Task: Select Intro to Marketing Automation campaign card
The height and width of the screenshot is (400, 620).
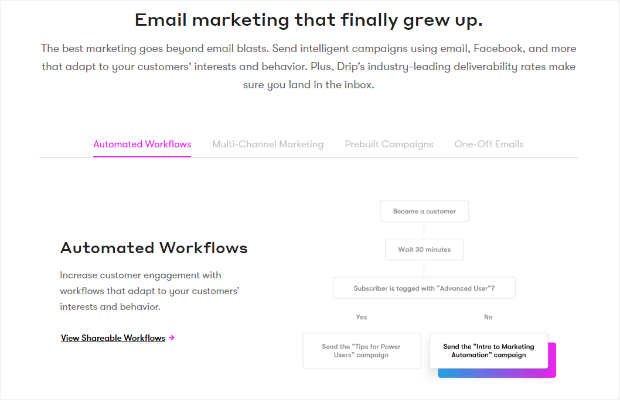Action: pyautogui.click(x=488, y=351)
